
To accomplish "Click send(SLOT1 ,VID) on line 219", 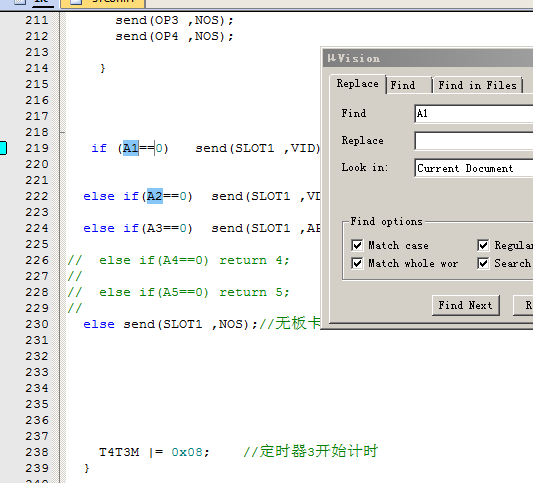I will (x=258, y=148).
